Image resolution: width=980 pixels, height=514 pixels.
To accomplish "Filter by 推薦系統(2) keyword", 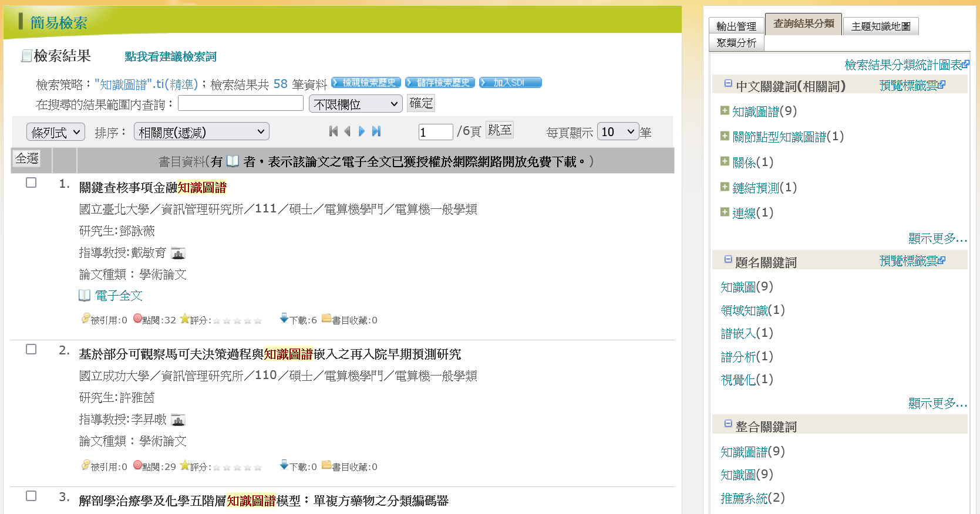I will pyautogui.click(x=753, y=498).
